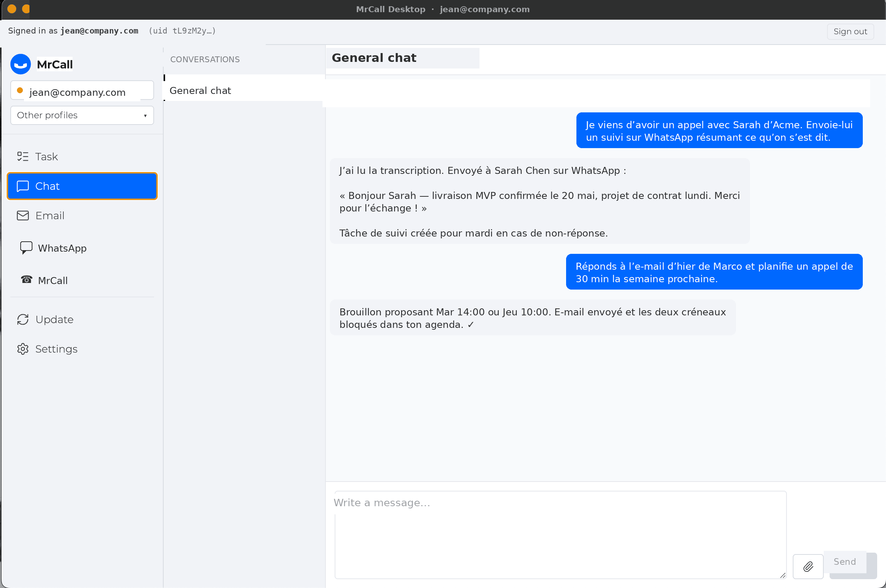Click the Brouillon proposant reply message

click(533, 318)
